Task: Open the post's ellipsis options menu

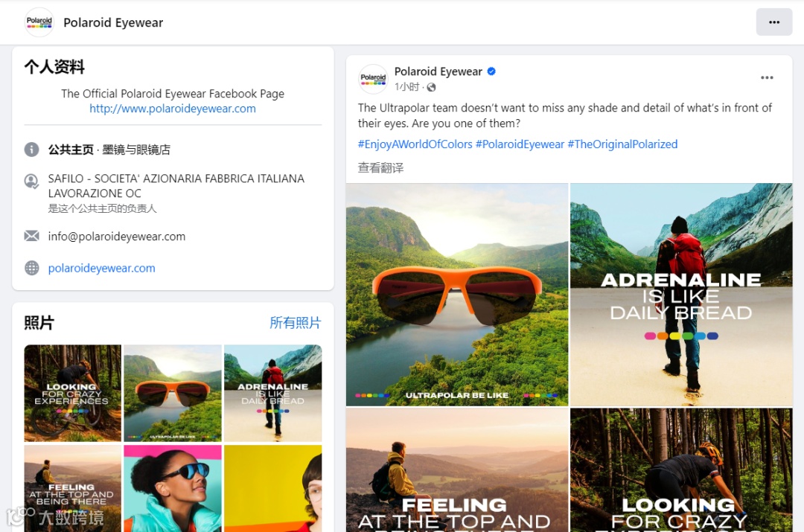Action: (x=767, y=77)
